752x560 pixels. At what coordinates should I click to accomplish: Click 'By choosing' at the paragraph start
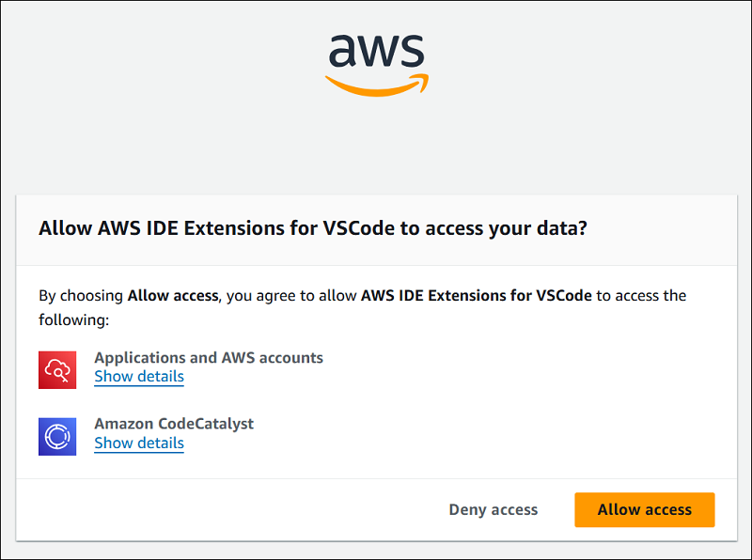click(81, 295)
